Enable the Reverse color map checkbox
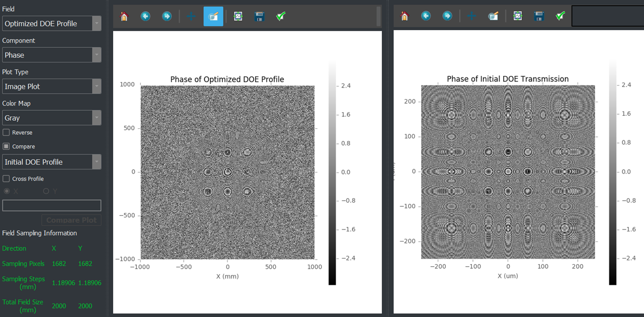 (x=6, y=132)
